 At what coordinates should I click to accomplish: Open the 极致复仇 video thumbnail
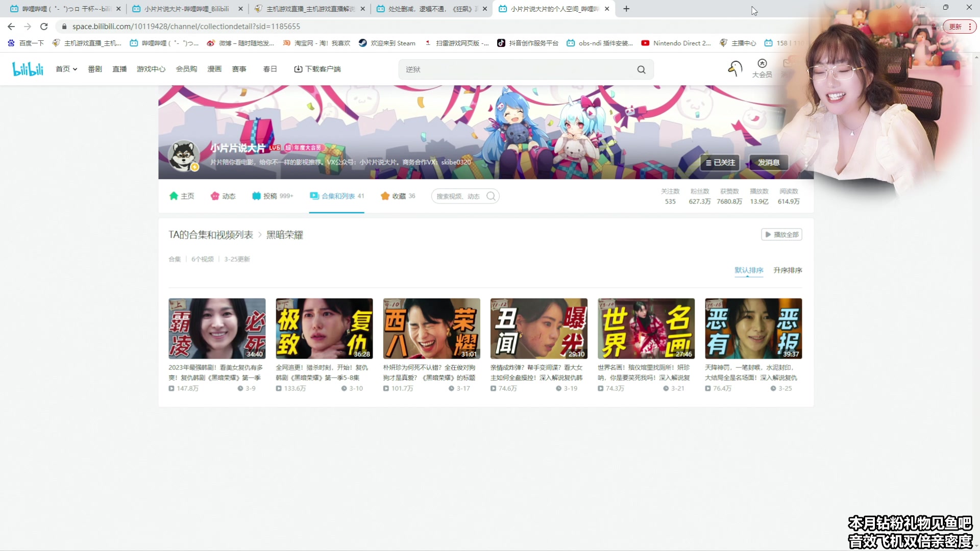324,329
